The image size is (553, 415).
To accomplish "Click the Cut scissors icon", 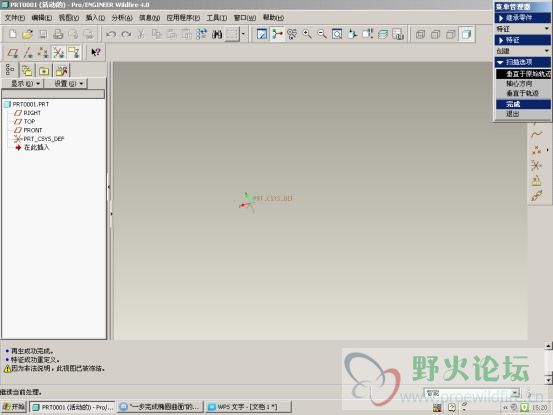I will tap(141, 34).
